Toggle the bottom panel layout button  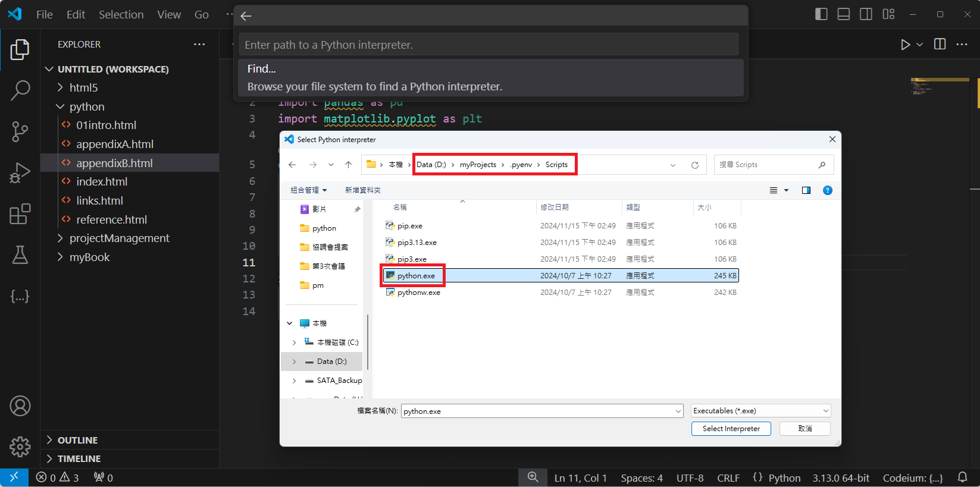(844, 14)
